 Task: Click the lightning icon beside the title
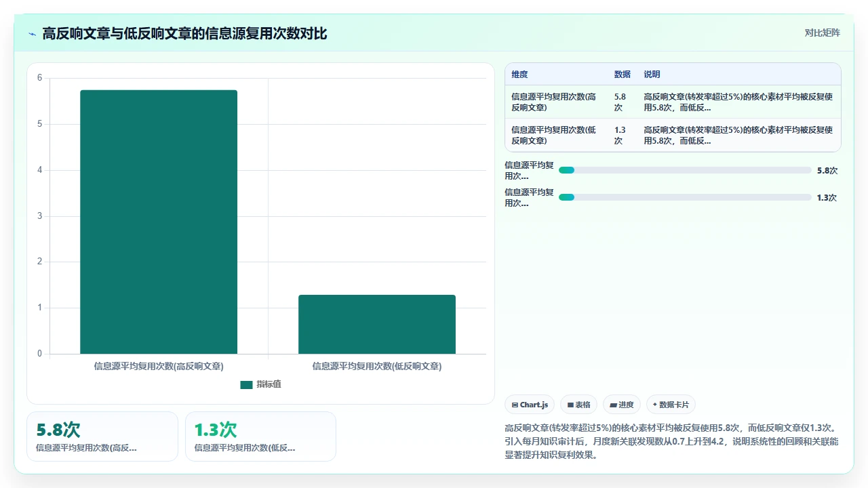click(33, 33)
